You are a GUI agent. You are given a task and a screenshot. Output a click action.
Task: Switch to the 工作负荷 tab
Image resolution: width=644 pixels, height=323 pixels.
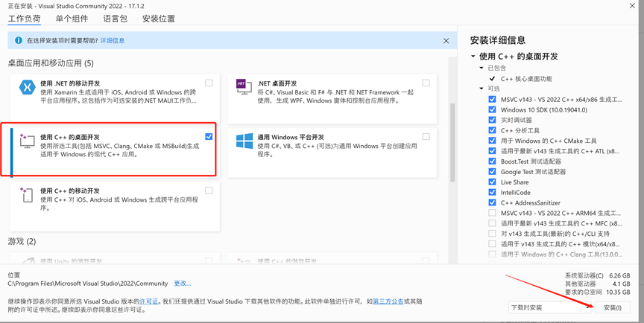coord(25,19)
